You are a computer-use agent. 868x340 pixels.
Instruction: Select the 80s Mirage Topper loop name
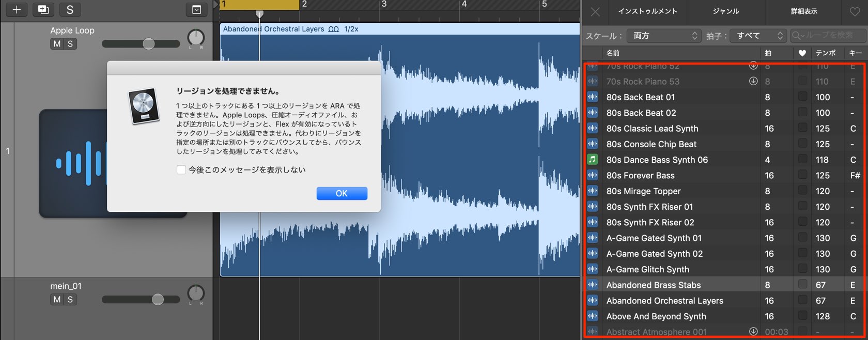[x=643, y=191]
